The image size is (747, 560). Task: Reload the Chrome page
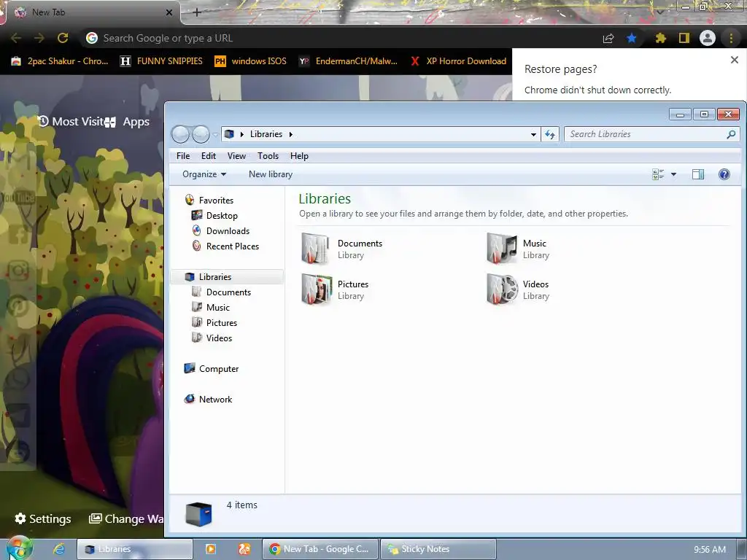coord(63,38)
